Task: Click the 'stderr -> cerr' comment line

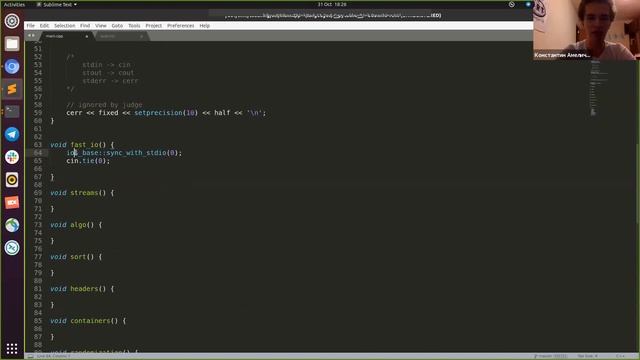Action: click(110, 81)
